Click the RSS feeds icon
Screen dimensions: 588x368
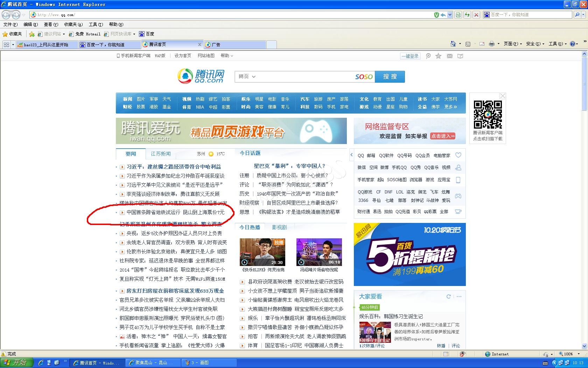click(x=468, y=44)
